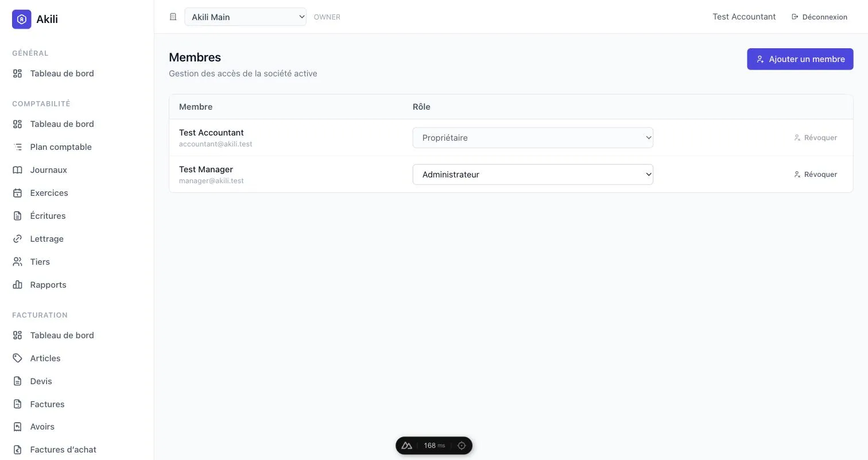The height and width of the screenshot is (460, 868).
Task: Open Test Accountant's Propriétaire role dropdown
Action: coord(533,138)
